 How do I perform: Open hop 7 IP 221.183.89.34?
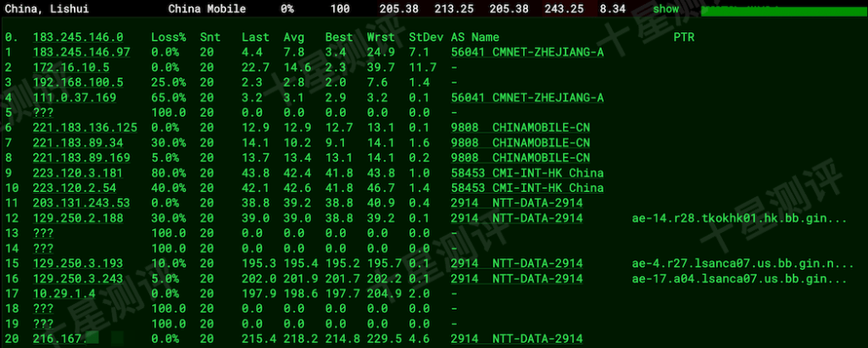78,143
